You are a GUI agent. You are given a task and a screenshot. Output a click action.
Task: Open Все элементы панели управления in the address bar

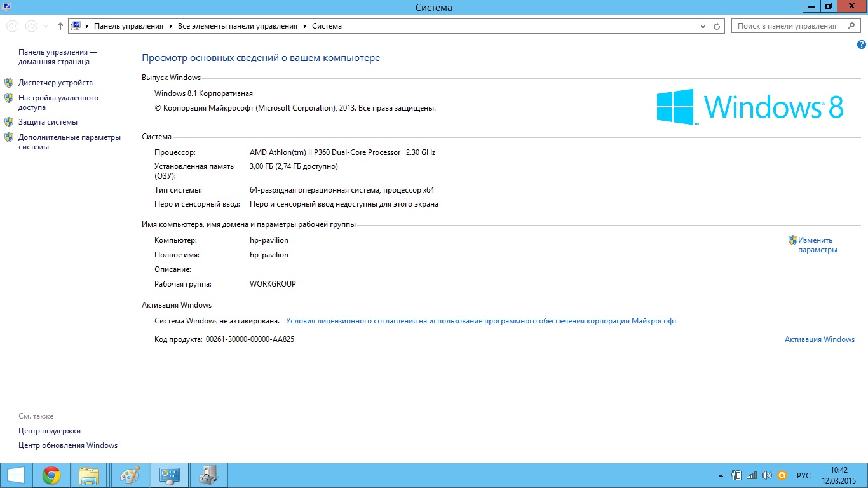[238, 26]
